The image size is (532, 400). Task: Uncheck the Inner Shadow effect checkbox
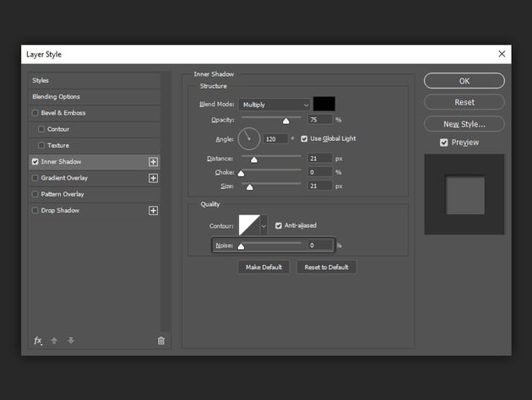35,162
